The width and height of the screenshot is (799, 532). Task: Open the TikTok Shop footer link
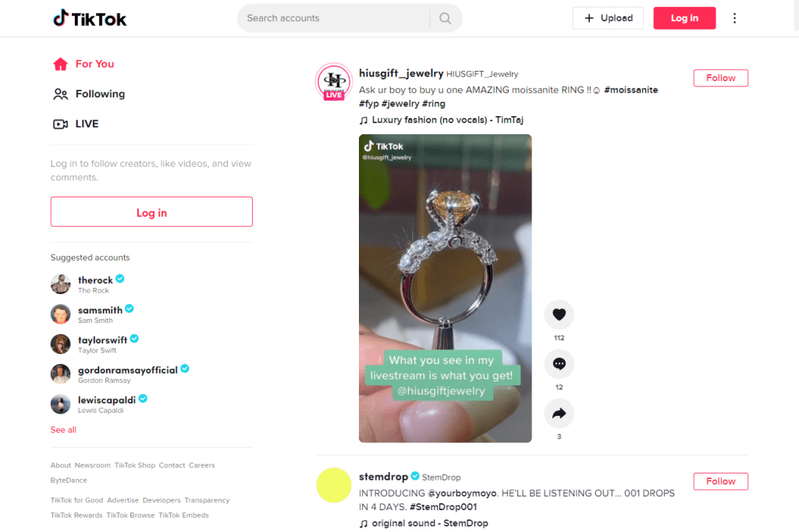(x=134, y=465)
